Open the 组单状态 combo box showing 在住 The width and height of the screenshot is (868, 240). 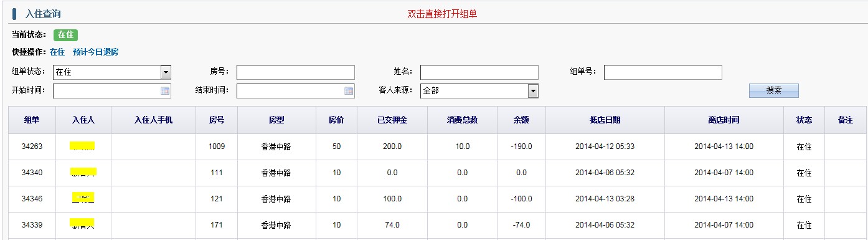pyautogui.click(x=112, y=72)
